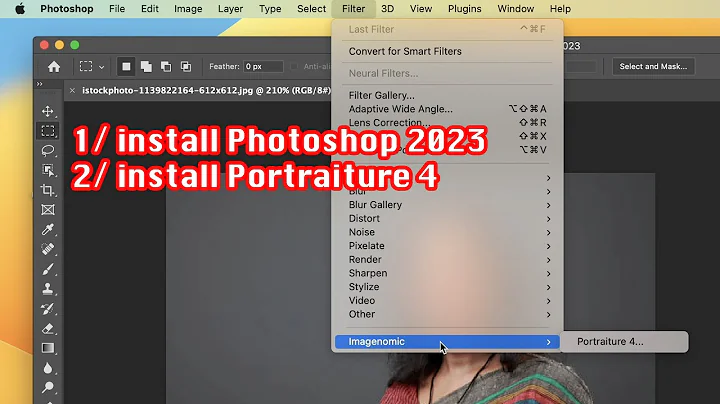Screen dimensions: 720x404
Task: Open Filter Gallery
Action: click(x=447, y=95)
